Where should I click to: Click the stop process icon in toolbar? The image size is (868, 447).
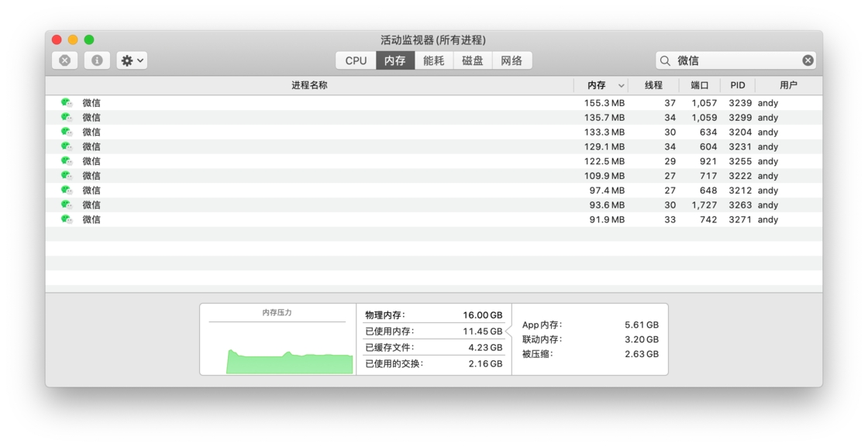click(x=65, y=60)
